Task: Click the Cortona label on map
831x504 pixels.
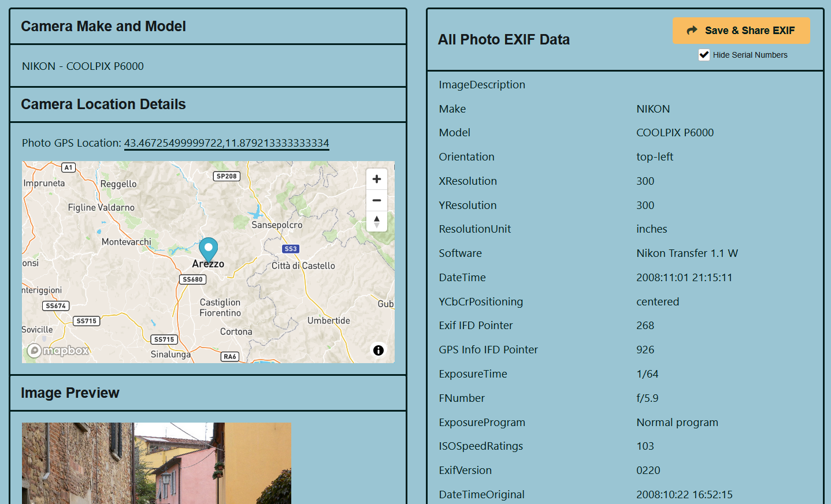Action: [x=236, y=332]
